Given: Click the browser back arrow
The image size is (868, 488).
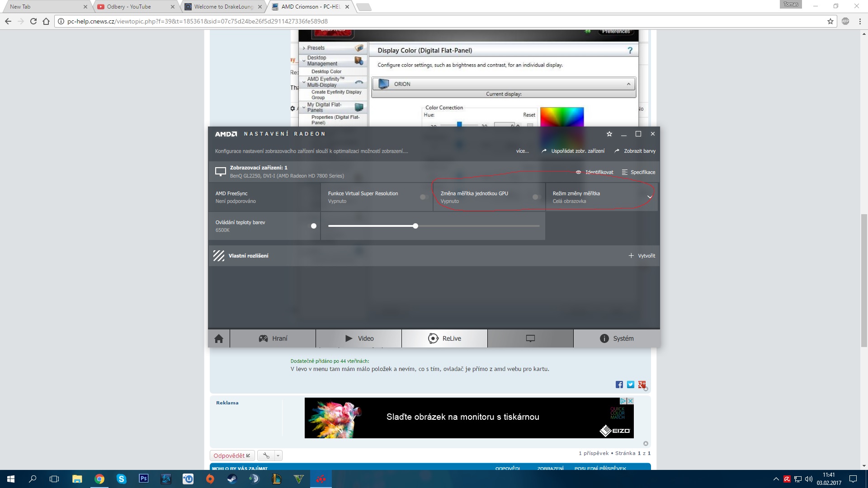Looking at the screenshot, I should 8,21.
